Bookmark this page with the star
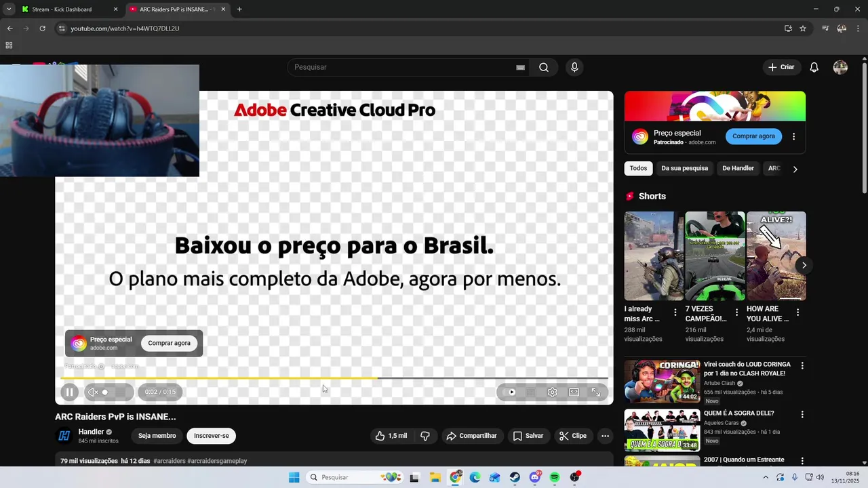 [x=803, y=28]
